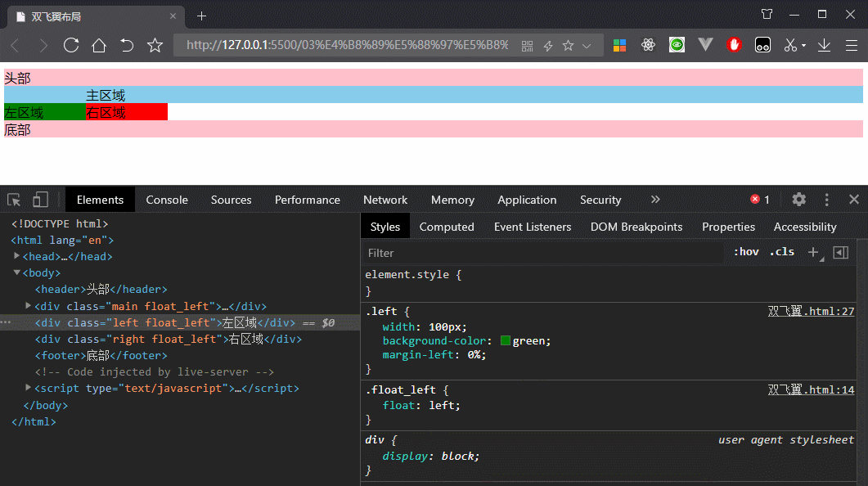
Task: Open the scissors screenshot tool
Action: [x=790, y=45]
